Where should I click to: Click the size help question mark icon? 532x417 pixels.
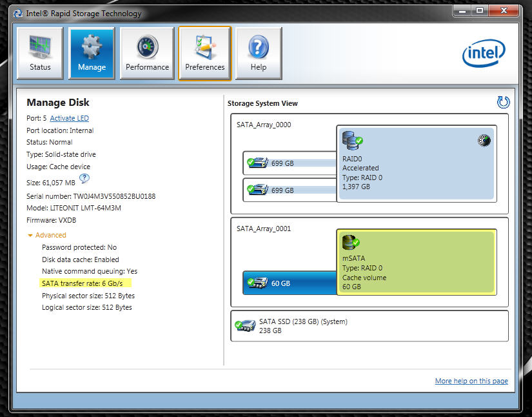pyautogui.click(x=84, y=179)
